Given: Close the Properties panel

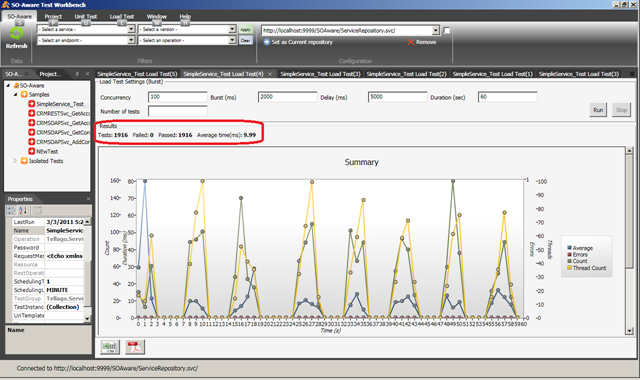Looking at the screenshot, I should click(x=88, y=199).
